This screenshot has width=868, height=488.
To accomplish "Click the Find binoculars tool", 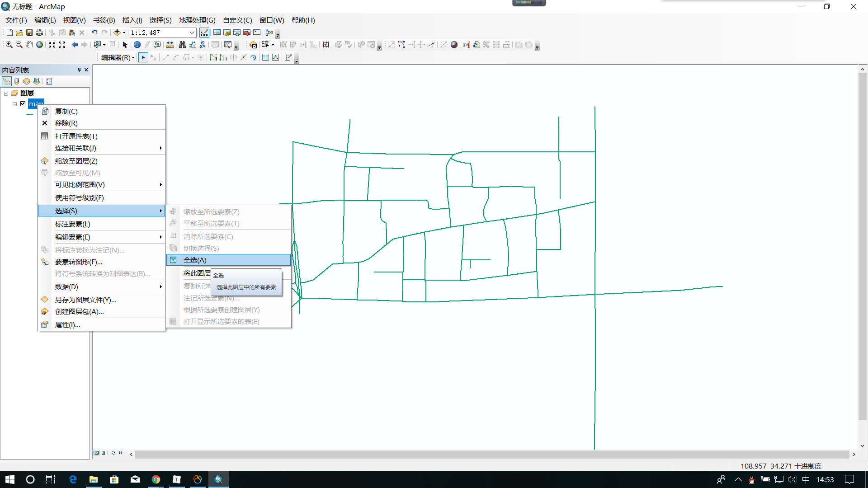I will [182, 45].
